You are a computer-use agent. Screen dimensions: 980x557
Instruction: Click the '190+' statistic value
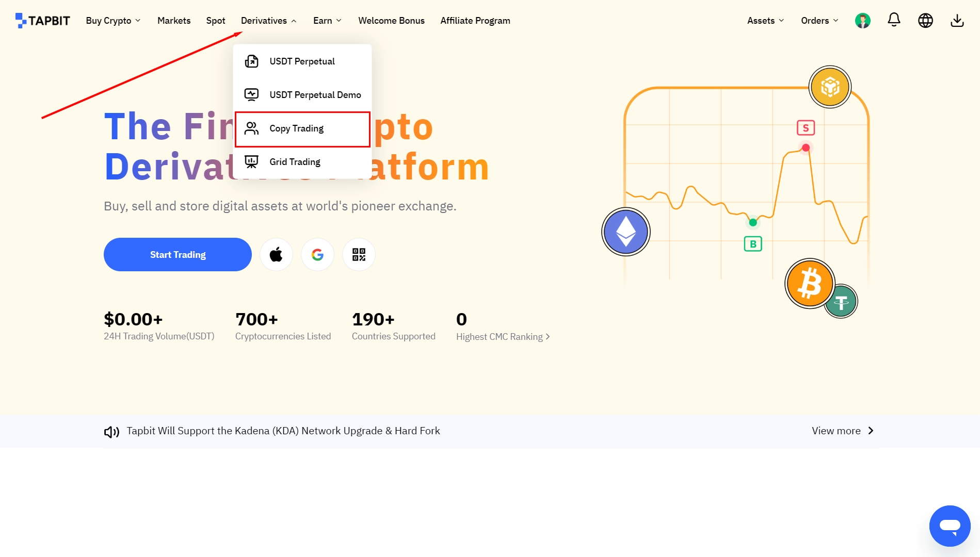pos(373,319)
